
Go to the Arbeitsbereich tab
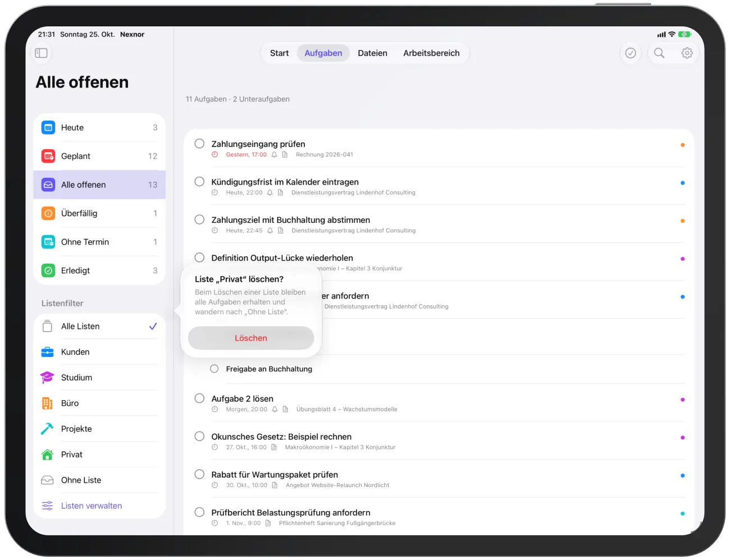tap(431, 53)
